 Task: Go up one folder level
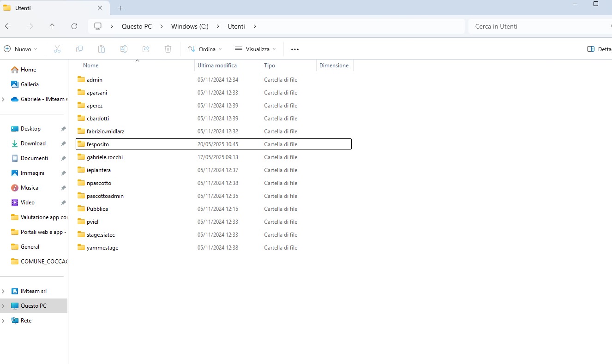(52, 26)
